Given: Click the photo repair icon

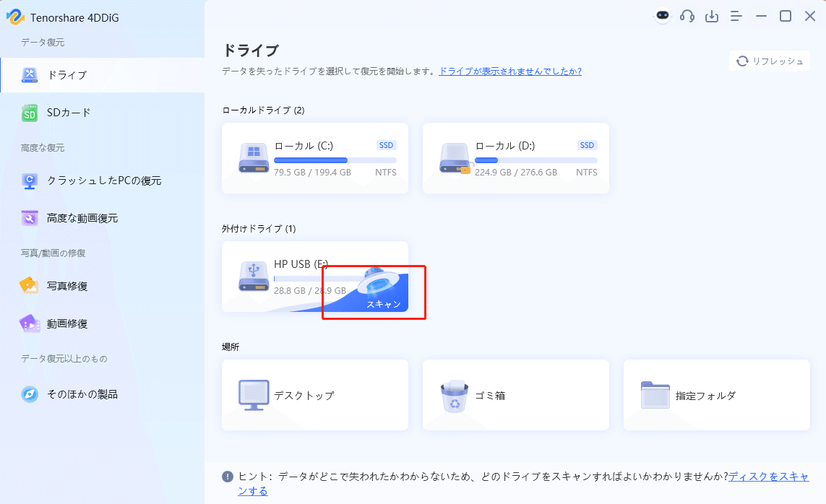Looking at the screenshot, I should click(x=29, y=286).
